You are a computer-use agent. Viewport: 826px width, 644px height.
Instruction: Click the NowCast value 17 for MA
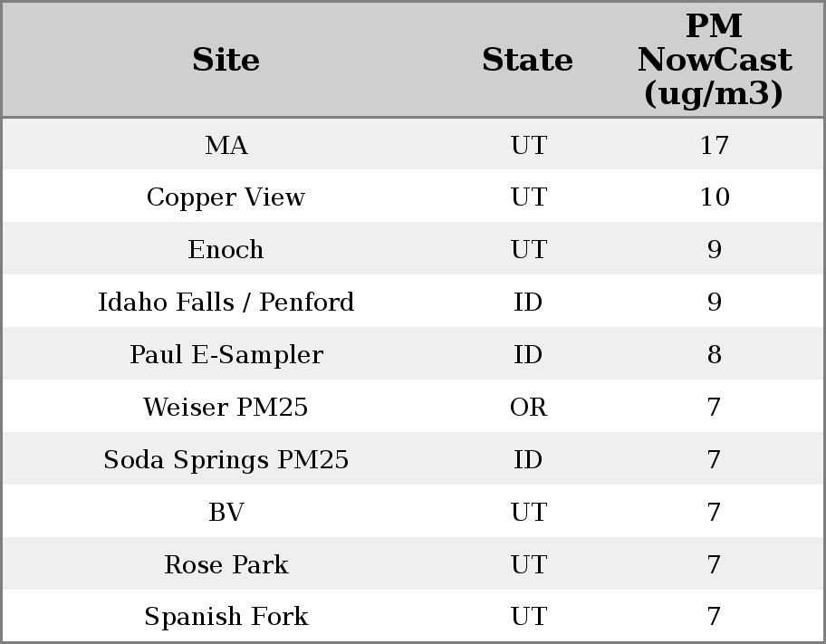click(x=714, y=145)
